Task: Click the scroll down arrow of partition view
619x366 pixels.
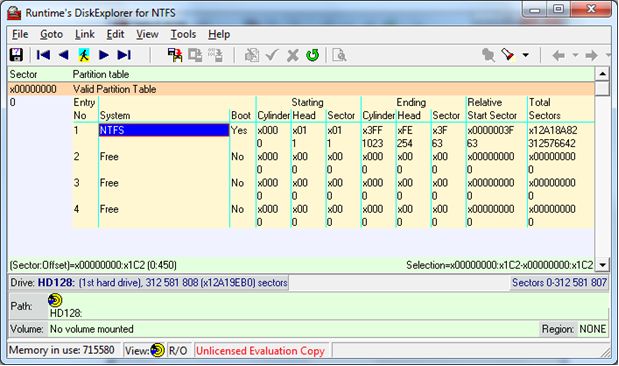Action: 602,265
